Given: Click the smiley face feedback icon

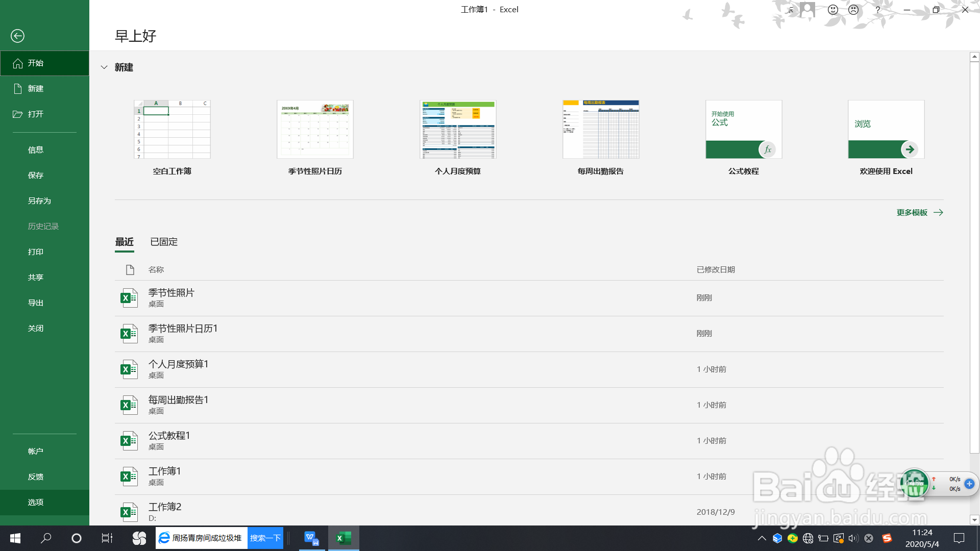Looking at the screenshot, I should point(833,10).
